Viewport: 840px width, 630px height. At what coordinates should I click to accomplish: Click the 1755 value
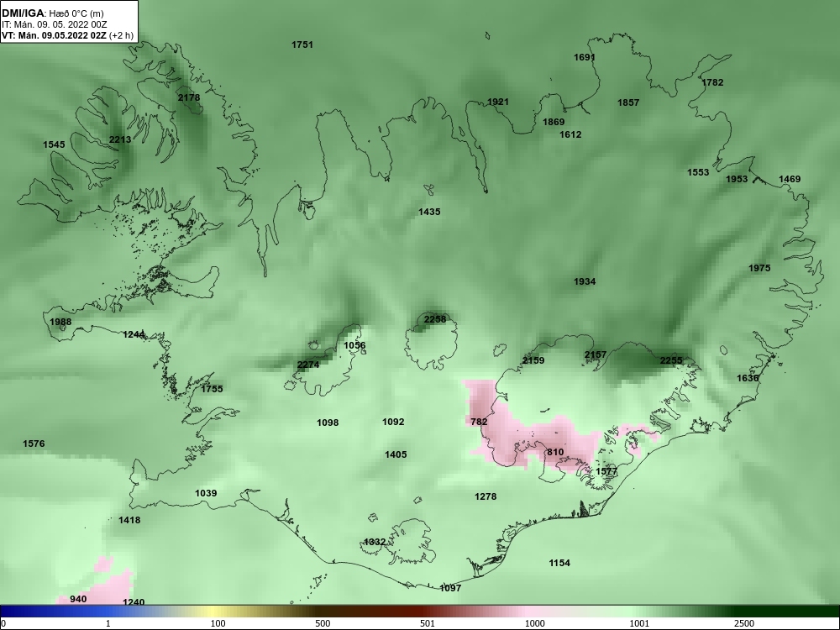(213, 389)
